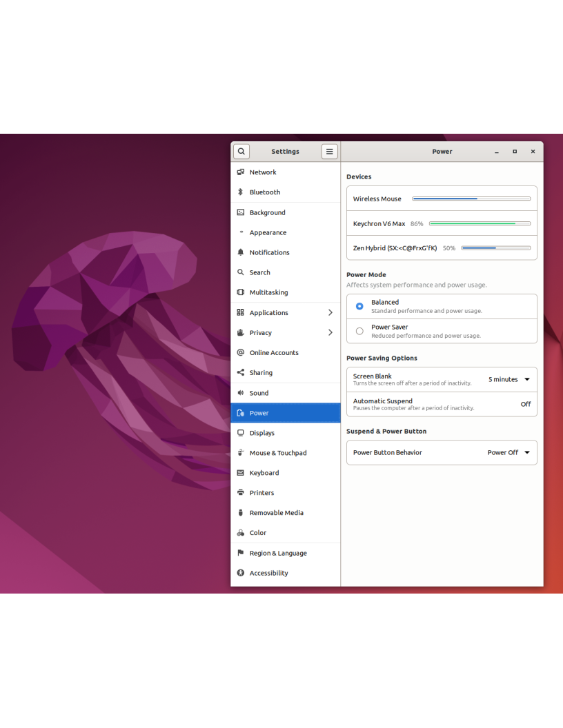The width and height of the screenshot is (563, 728).
Task: Click the Keyboard icon
Action: coord(241,473)
